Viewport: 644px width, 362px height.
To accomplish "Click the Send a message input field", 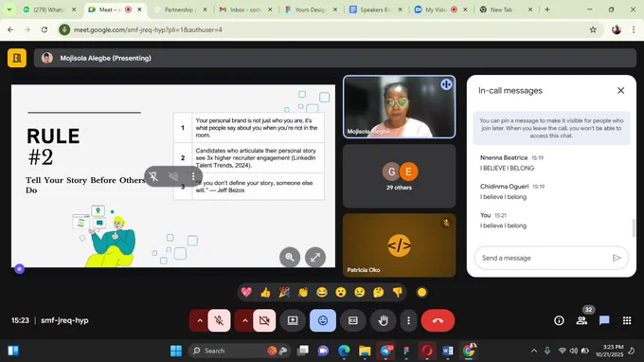I will 542,258.
